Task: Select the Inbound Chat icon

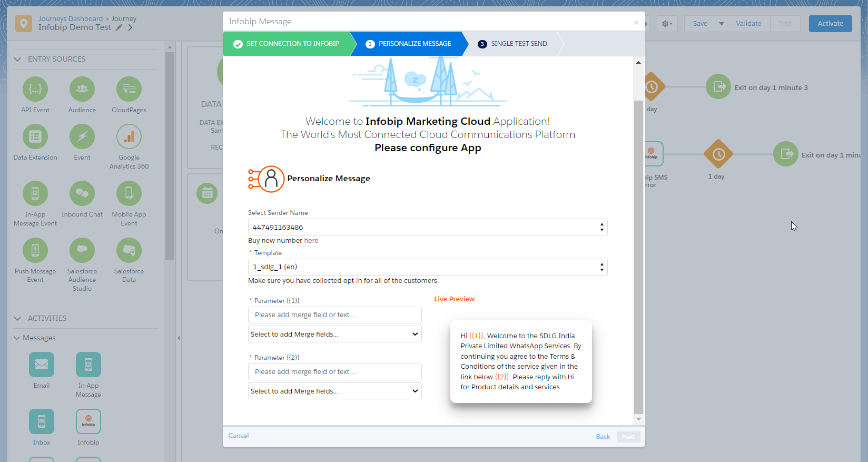Action: 82,193
